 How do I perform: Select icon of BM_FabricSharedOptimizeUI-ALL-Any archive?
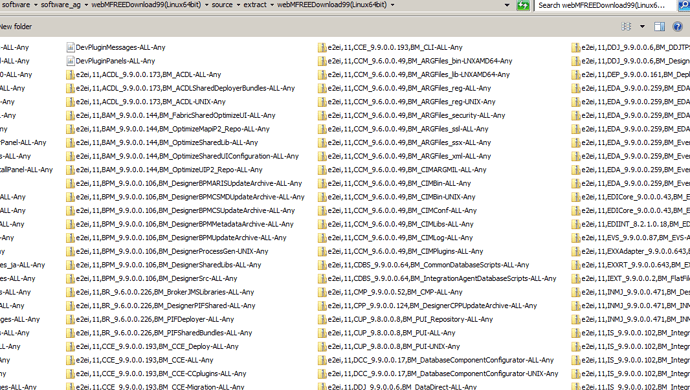point(70,115)
